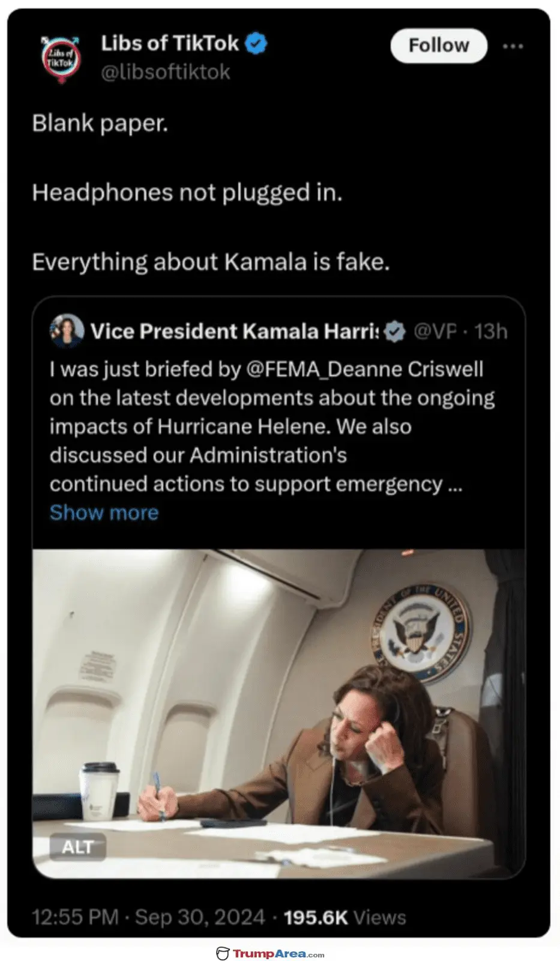Image resolution: width=560 pixels, height=961 pixels.
Task: Click the gray verified badge in quoted tweet
Action: [394, 332]
